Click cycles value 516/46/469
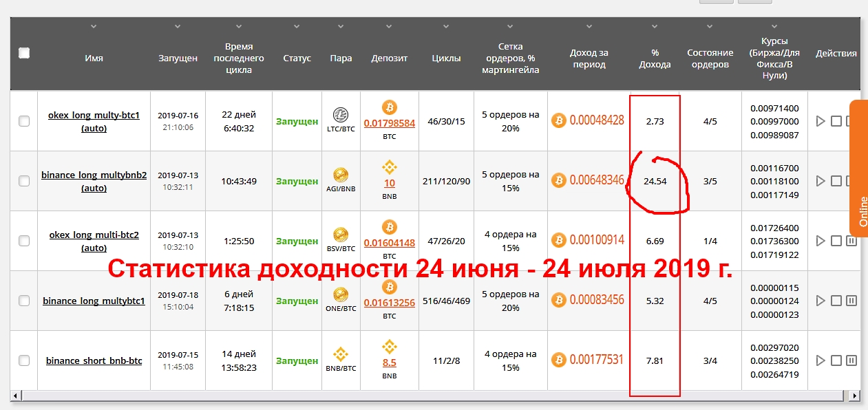This screenshot has width=868, height=410. (x=446, y=301)
